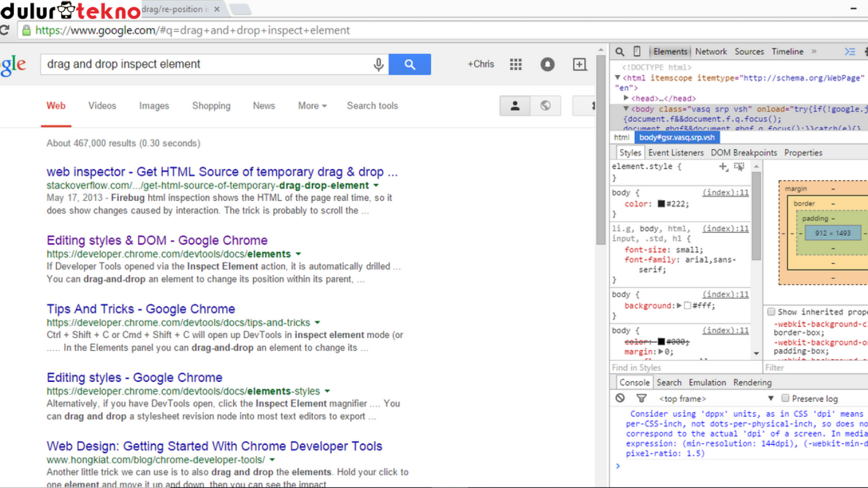Open the Properties sidebar tab
Viewport: 868px width, 488px height.
803,152
